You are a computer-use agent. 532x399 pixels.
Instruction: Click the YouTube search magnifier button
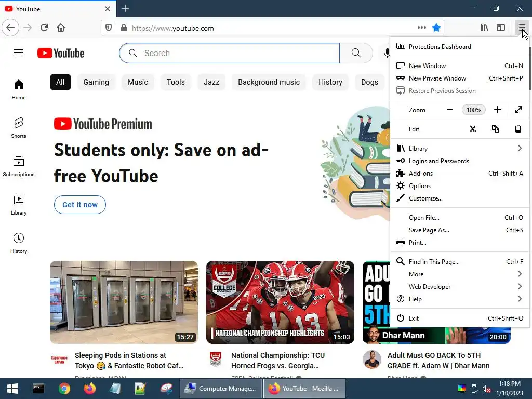click(356, 53)
